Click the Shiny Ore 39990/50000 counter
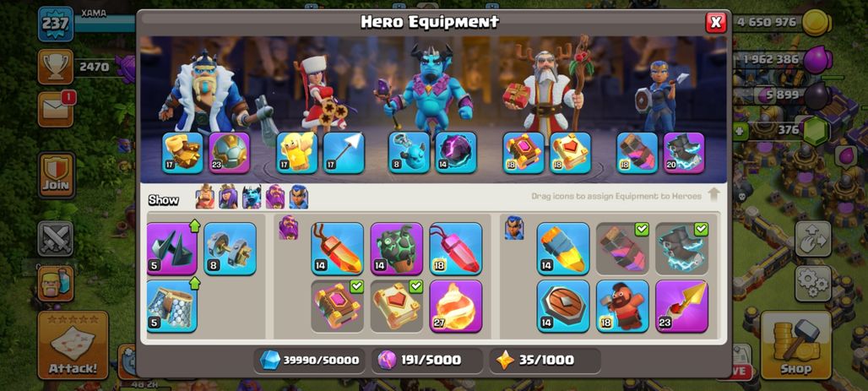This screenshot has height=391, width=868. point(310,360)
